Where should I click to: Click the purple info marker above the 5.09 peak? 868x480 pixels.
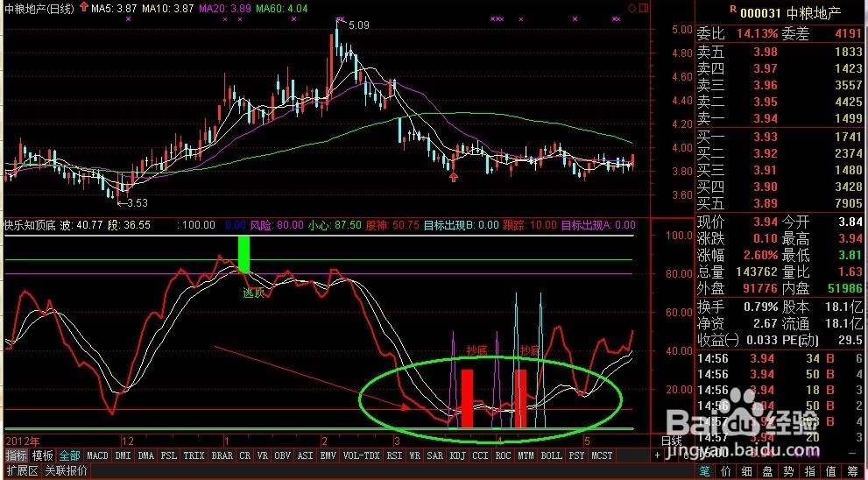[x=340, y=18]
